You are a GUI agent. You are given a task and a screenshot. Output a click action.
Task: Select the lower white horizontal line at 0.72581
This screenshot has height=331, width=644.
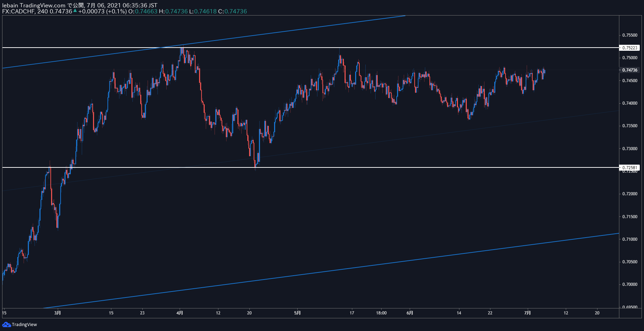(310, 167)
